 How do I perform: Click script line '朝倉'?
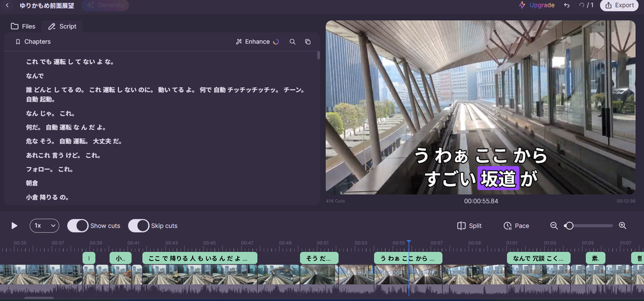pyautogui.click(x=32, y=183)
